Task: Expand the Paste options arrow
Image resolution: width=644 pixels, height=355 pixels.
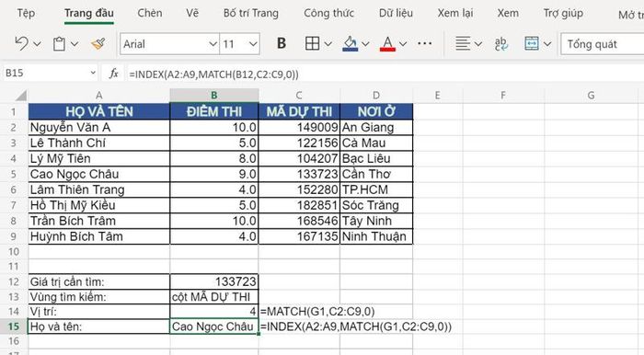Action: pos(75,44)
